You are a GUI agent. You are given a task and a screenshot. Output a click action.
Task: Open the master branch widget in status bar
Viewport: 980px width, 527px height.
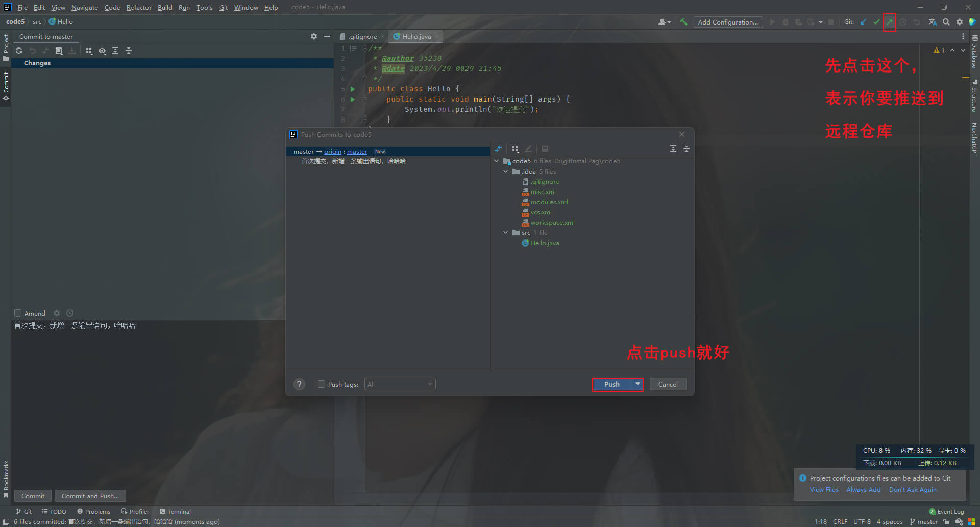[924, 521]
